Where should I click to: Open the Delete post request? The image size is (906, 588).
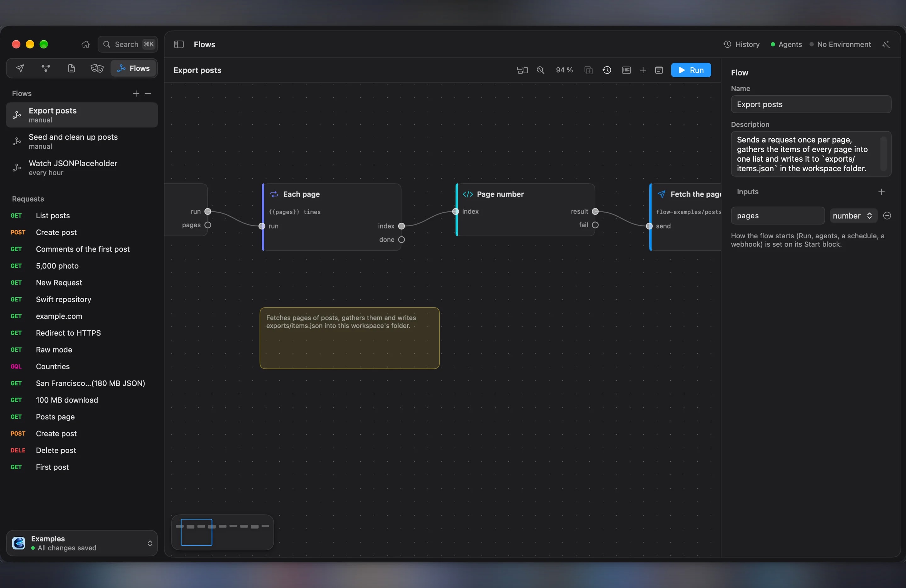point(82,450)
